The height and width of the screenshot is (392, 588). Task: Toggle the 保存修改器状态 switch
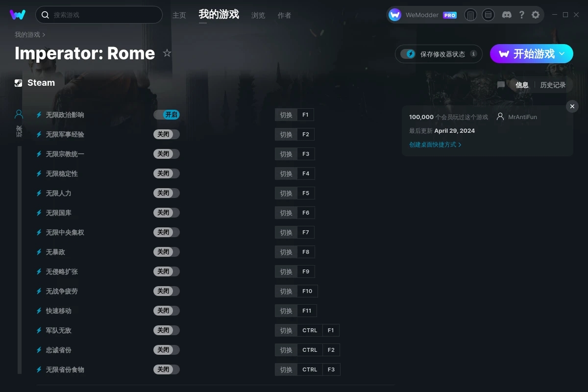click(408, 54)
